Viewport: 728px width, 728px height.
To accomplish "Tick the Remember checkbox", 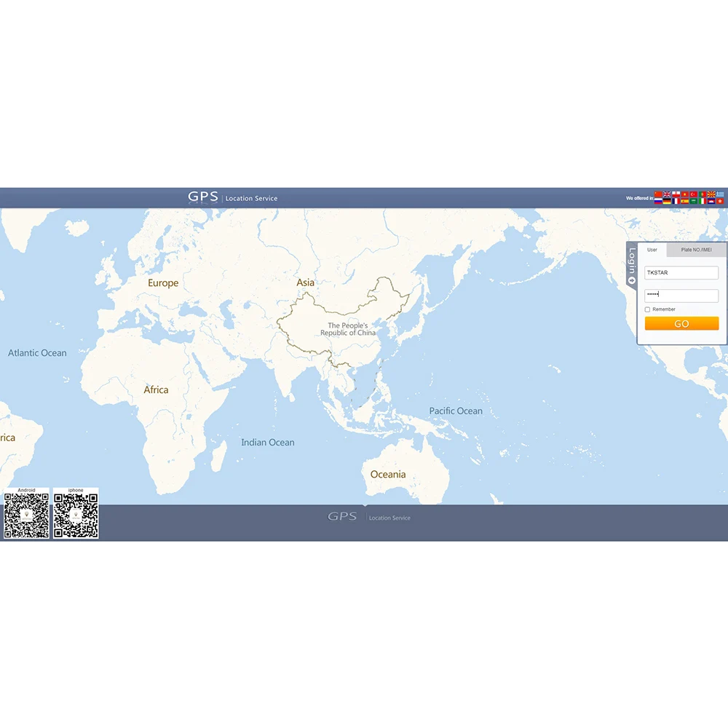I will click(647, 309).
